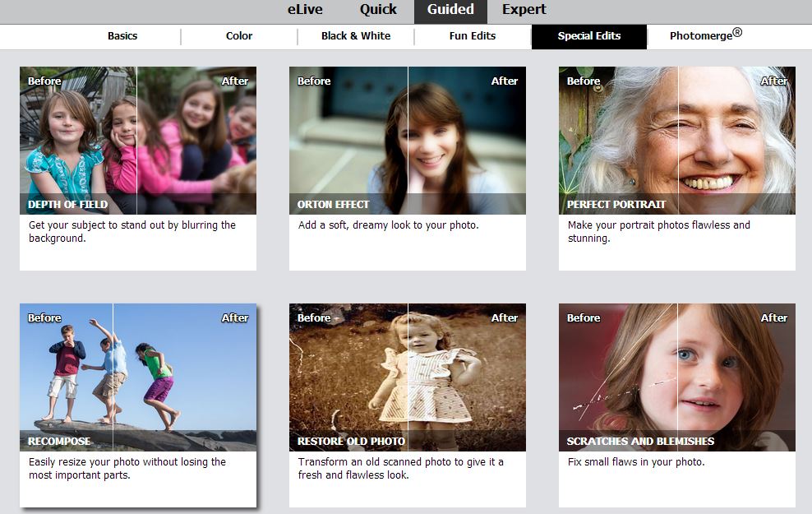Open the Photomerge category

(x=705, y=35)
